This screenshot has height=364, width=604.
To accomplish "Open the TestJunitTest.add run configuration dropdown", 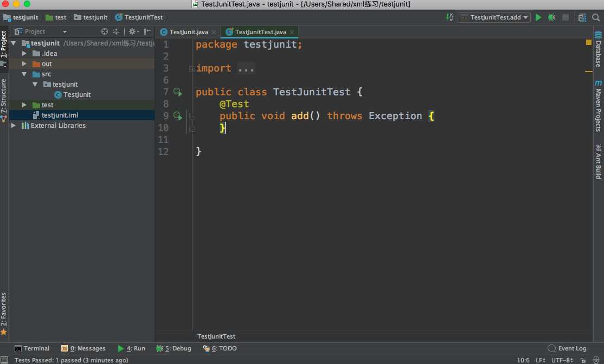I will click(x=494, y=17).
